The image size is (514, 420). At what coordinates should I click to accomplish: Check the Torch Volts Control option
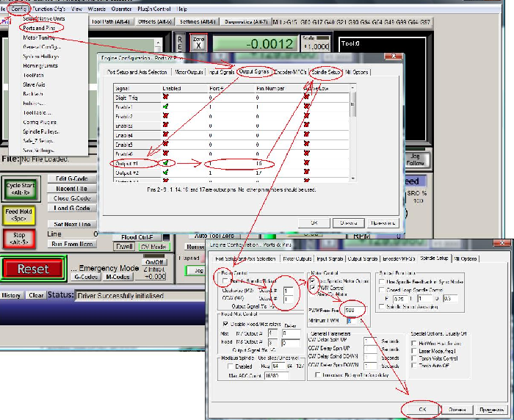[x=414, y=358]
